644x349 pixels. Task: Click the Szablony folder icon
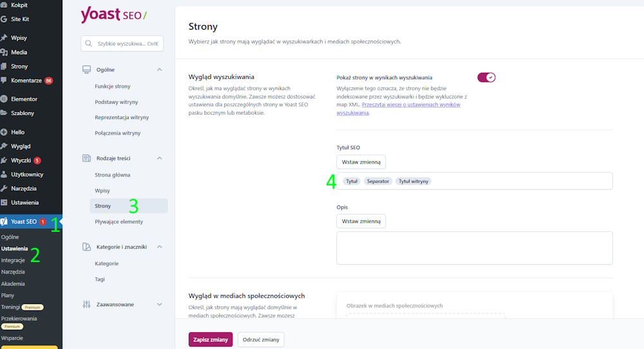(4, 113)
